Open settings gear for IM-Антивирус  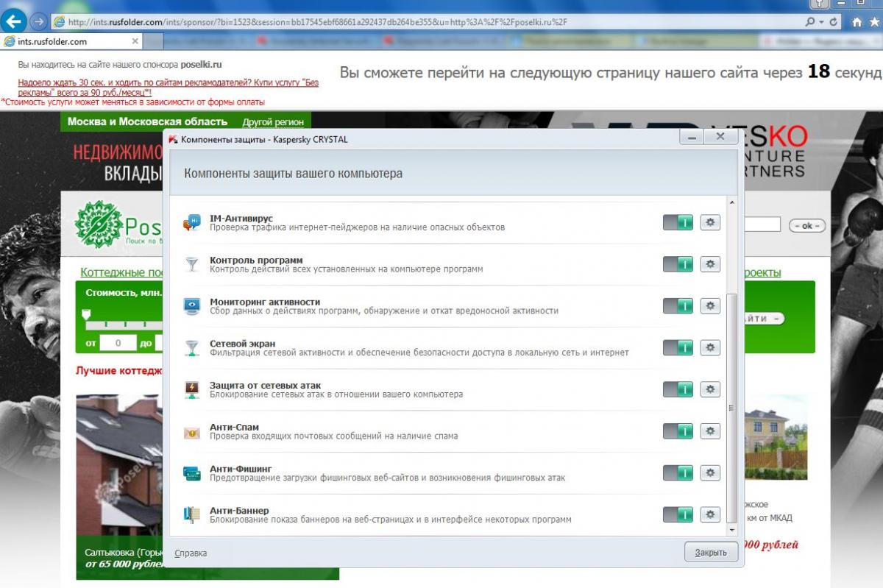coord(710,222)
